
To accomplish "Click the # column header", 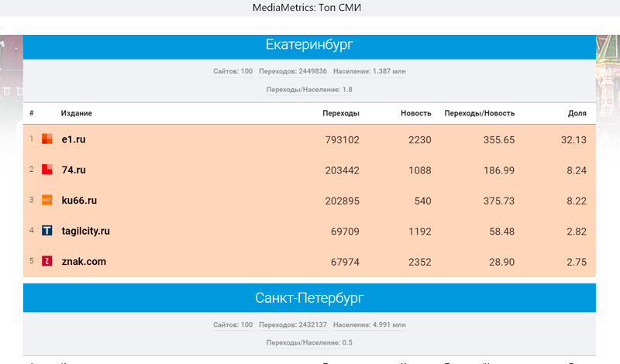I will [32, 113].
